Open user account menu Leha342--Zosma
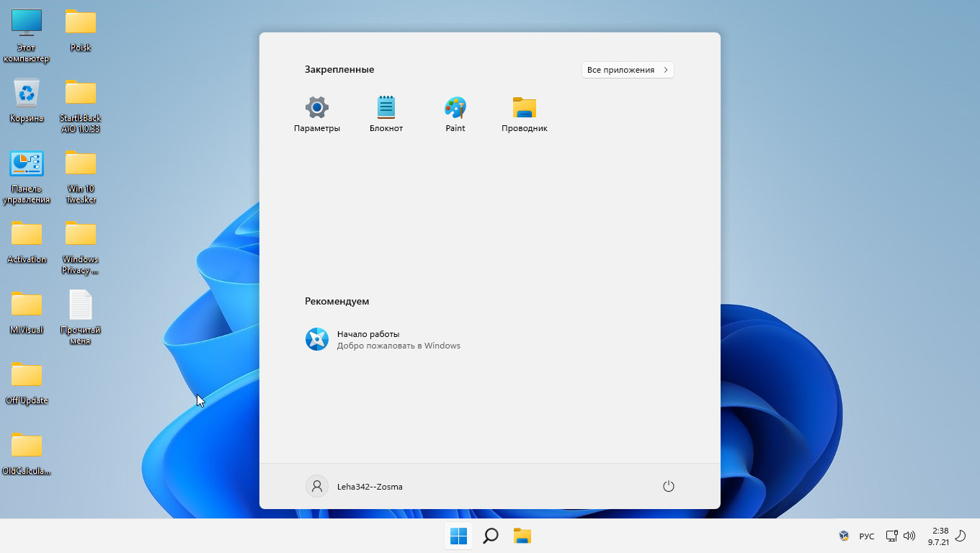This screenshot has width=980, height=553. tap(355, 486)
